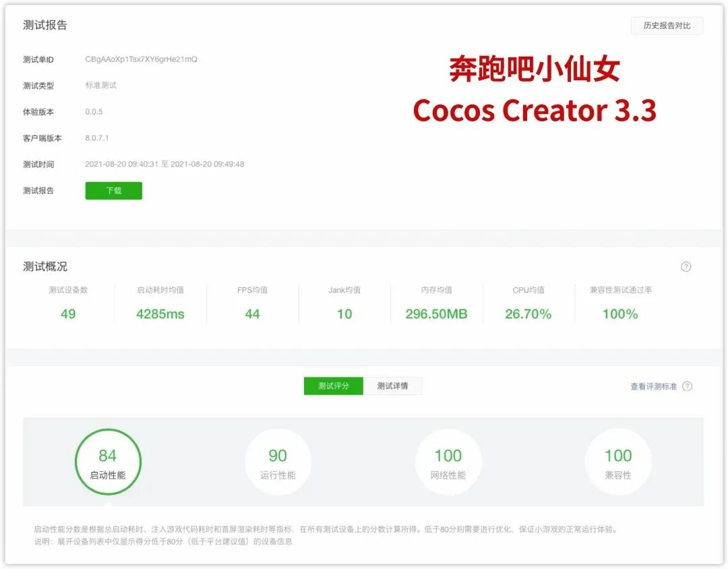728x569 pixels.
Task: Click the 启动耗时均值 column label
Action: pyautogui.click(x=160, y=290)
